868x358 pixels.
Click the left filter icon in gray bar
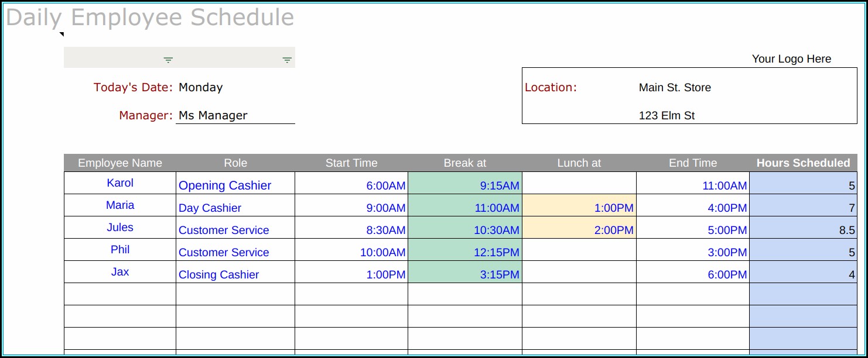coord(168,60)
